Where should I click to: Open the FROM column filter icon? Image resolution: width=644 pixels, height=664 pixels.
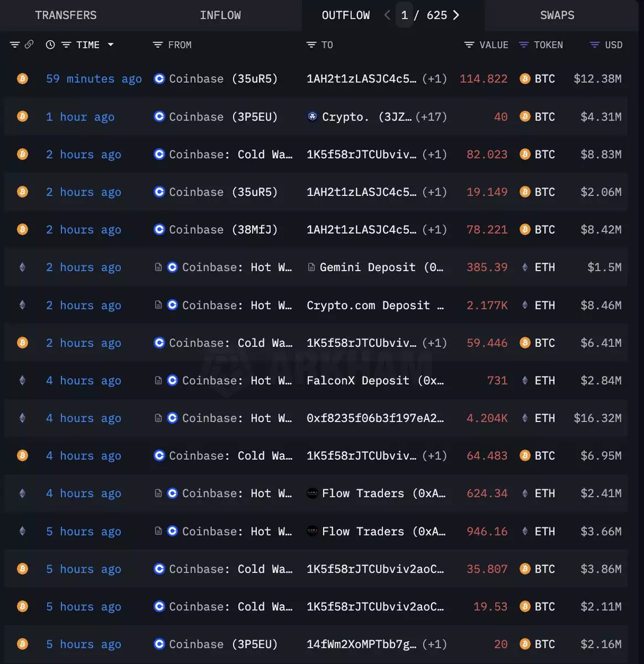(158, 45)
